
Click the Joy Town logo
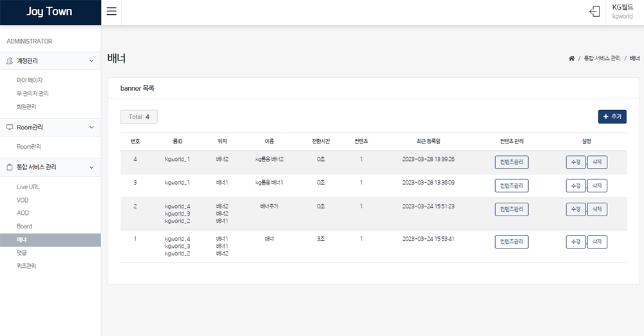pos(50,12)
